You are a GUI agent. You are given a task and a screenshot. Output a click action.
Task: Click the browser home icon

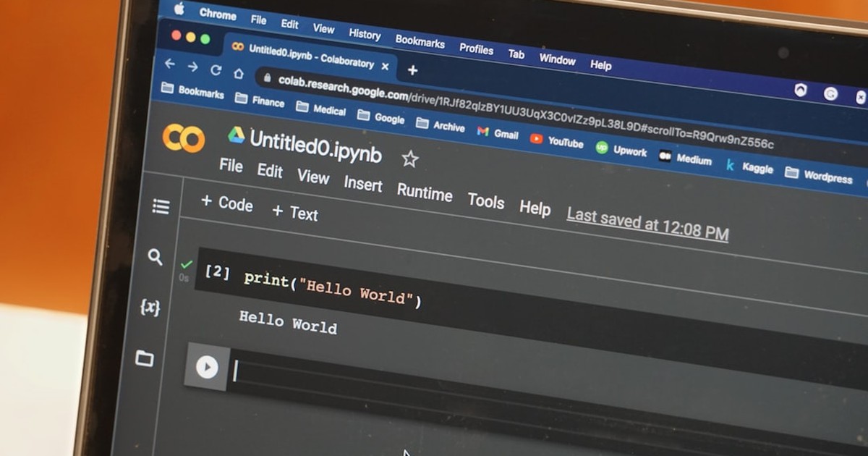coord(239,72)
